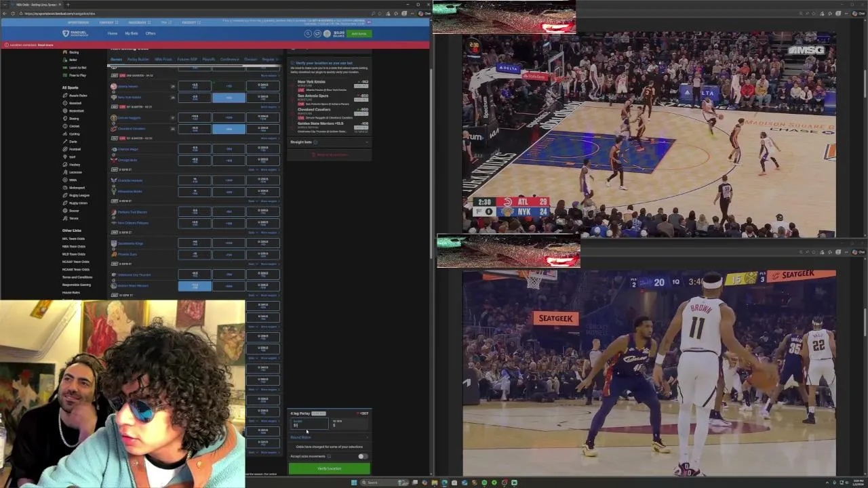Open Offers in FanDuel header
This screenshot has height=488, width=868.
[151, 33]
